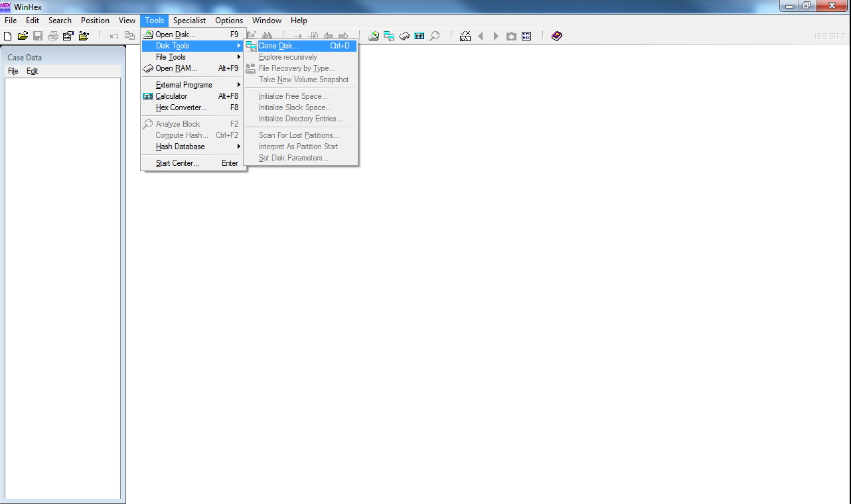Viewport: 851px width, 504px height.
Task: Click the Properties toolbar icon
Action: click(x=68, y=36)
